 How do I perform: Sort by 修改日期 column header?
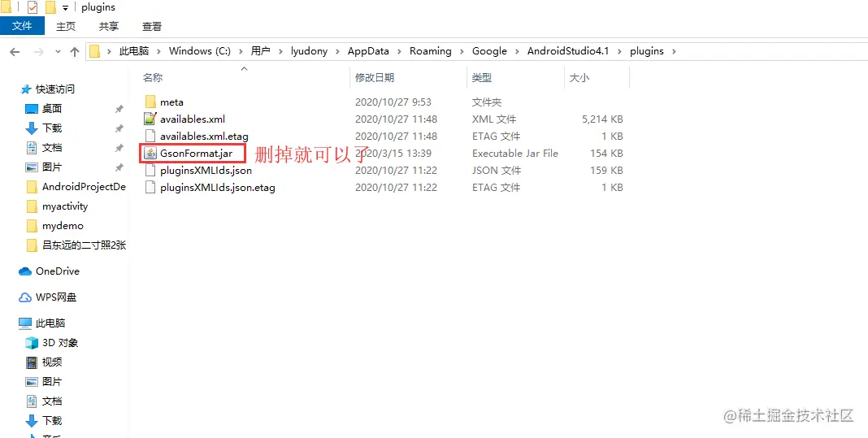(375, 78)
